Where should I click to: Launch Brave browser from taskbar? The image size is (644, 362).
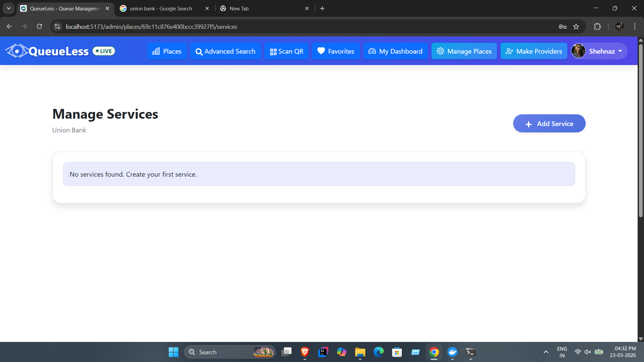(x=305, y=352)
